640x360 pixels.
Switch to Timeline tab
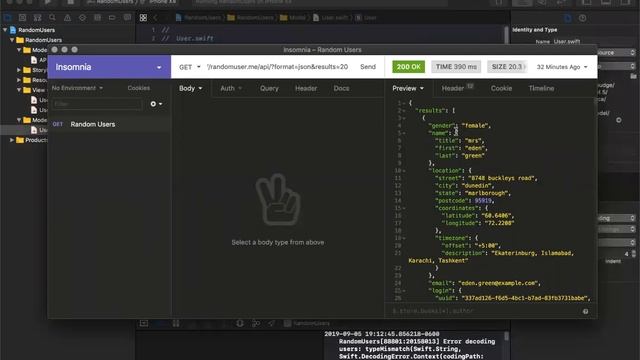[541, 89]
